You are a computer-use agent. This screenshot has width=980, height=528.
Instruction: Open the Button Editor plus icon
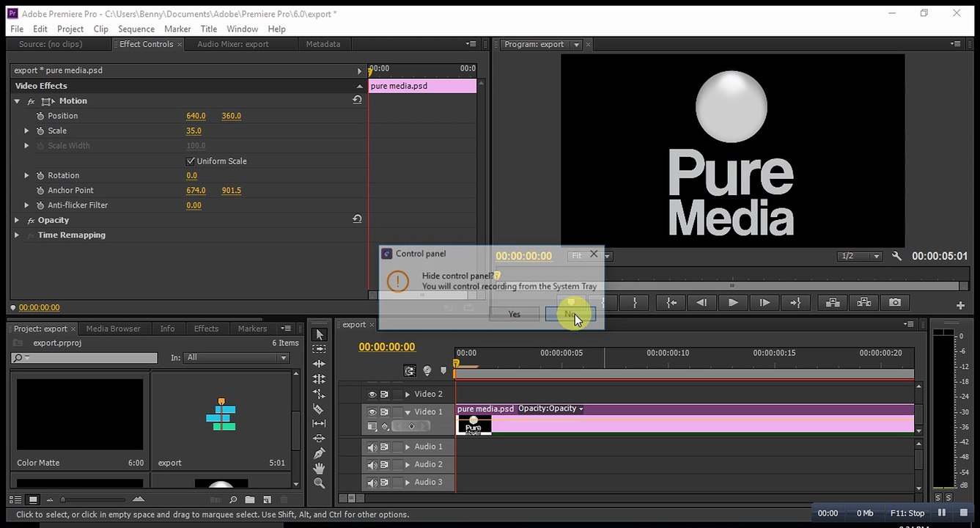pos(960,305)
